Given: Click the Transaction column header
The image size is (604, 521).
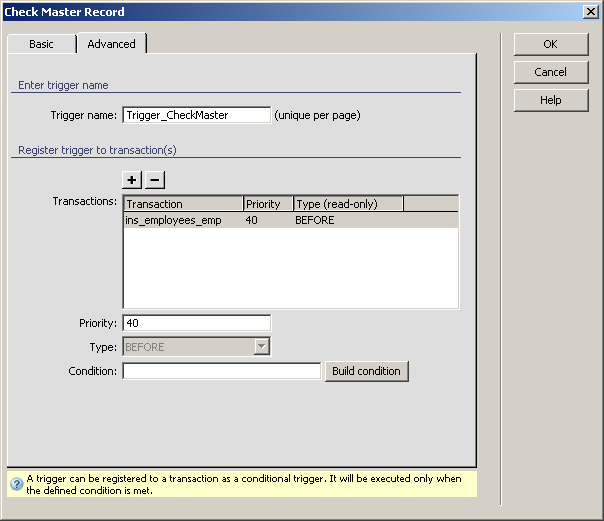Looking at the screenshot, I should click(x=183, y=204).
